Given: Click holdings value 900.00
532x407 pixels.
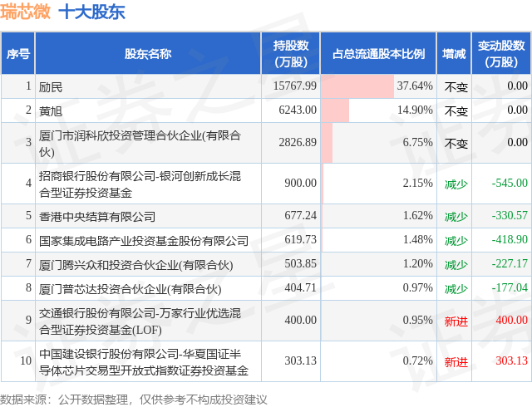Looking at the screenshot, I should [x=300, y=183].
